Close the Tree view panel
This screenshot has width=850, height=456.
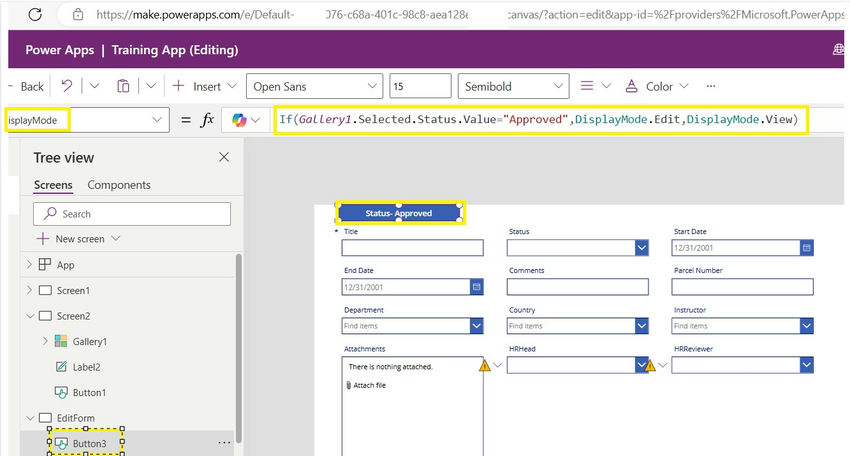pos(224,157)
